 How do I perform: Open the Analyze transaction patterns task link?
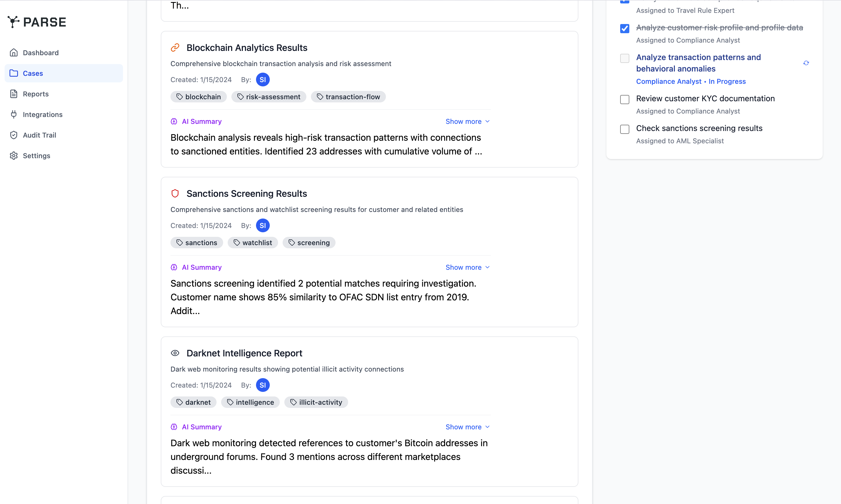[x=698, y=63]
